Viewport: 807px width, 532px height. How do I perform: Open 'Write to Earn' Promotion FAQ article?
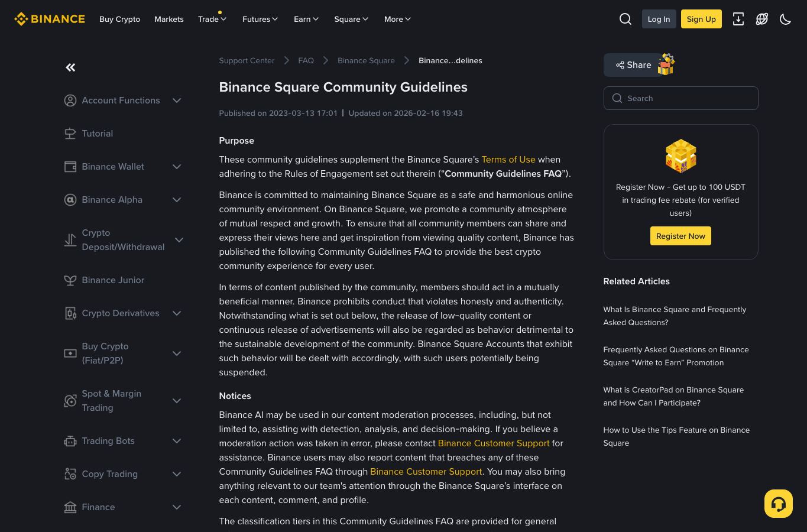point(676,356)
